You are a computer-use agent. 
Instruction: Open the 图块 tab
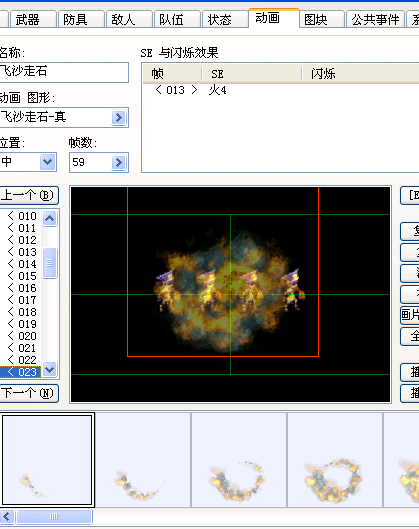pyautogui.click(x=322, y=19)
